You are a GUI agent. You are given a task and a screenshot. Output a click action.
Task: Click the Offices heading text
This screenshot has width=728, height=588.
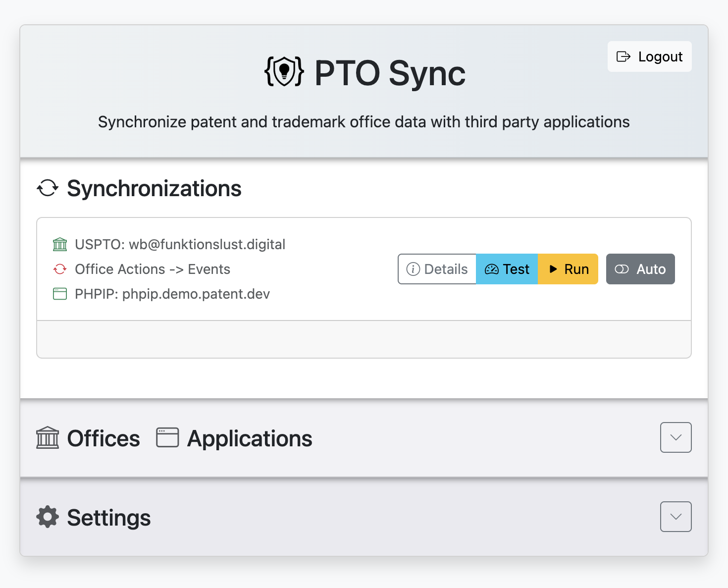(104, 438)
